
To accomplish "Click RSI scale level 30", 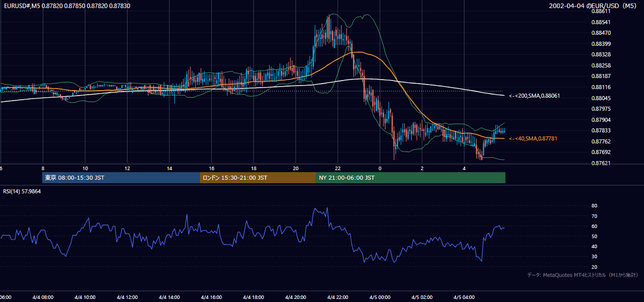I will click(594, 257).
